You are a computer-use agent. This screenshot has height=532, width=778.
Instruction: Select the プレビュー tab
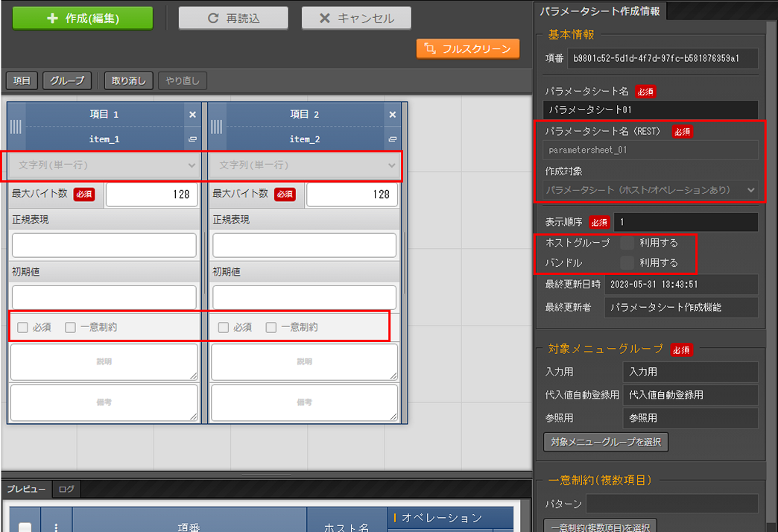click(x=26, y=490)
